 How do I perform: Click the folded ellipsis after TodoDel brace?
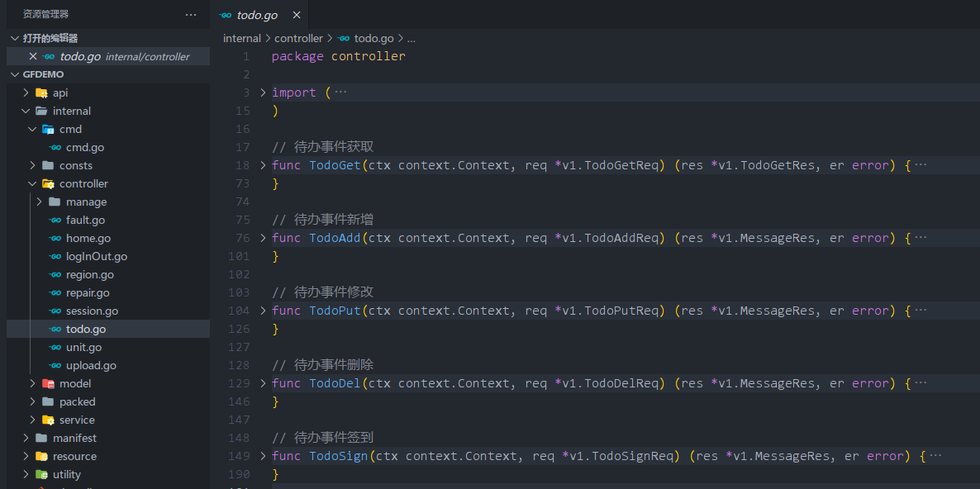coord(921,382)
